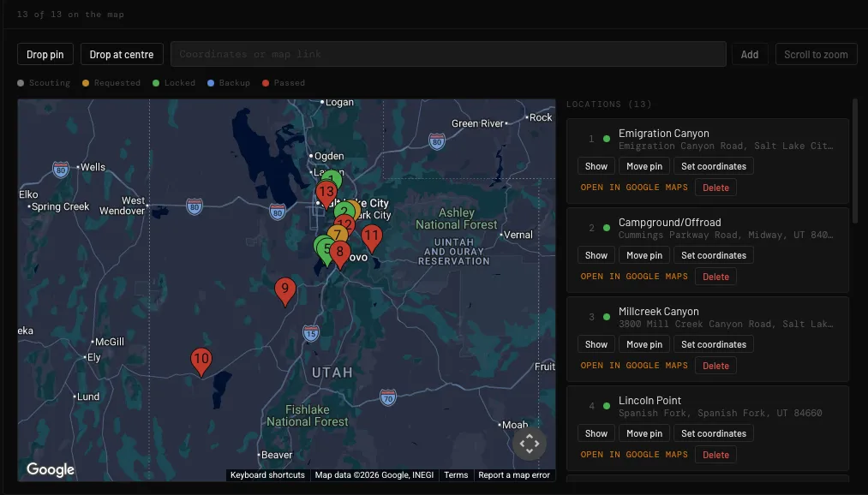Screen dimensions: 868x495
Task: Click the Google logo on the map
Action: pyautogui.click(x=51, y=469)
